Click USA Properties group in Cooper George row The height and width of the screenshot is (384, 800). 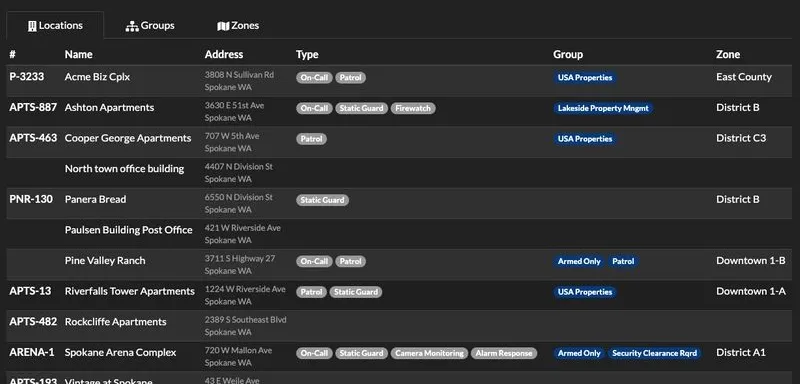[x=585, y=139]
